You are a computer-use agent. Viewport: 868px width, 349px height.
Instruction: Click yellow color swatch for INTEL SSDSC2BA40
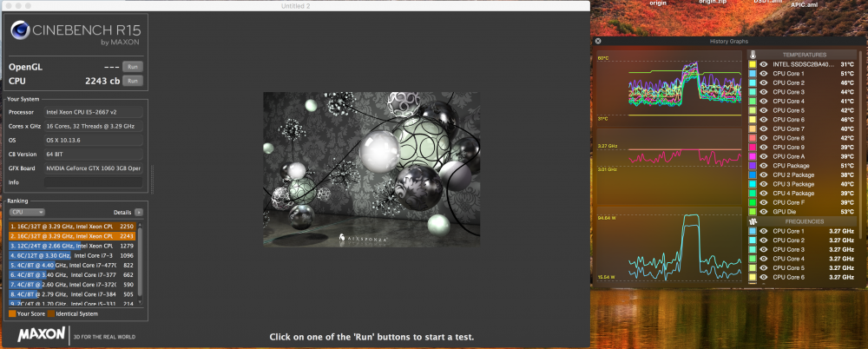tap(753, 64)
